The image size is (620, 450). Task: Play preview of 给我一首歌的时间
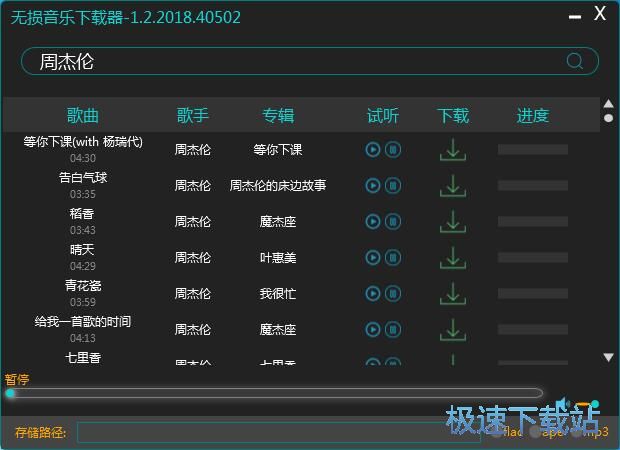coord(373,329)
